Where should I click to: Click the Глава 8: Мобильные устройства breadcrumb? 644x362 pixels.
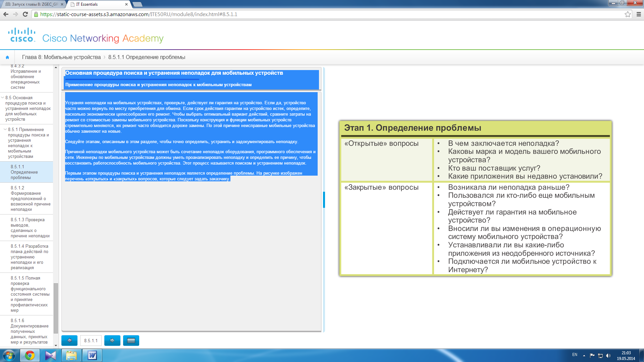point(61,57)
